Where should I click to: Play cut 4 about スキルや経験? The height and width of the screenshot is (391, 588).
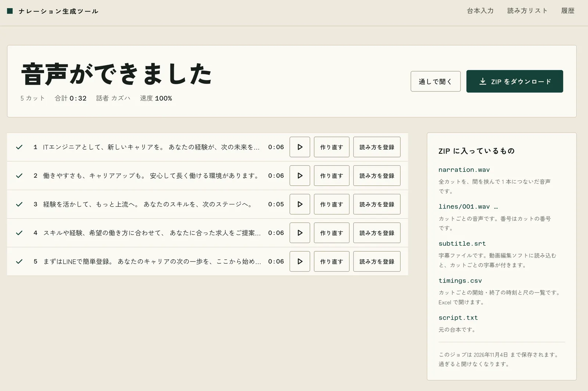coord(300,233)
